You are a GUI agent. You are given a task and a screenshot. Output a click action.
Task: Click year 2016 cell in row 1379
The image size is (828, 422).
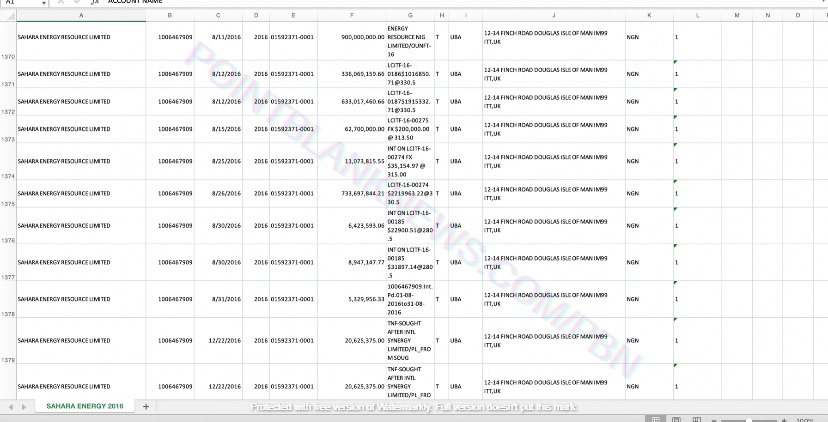pyautogui.click(x=256, y=341)
